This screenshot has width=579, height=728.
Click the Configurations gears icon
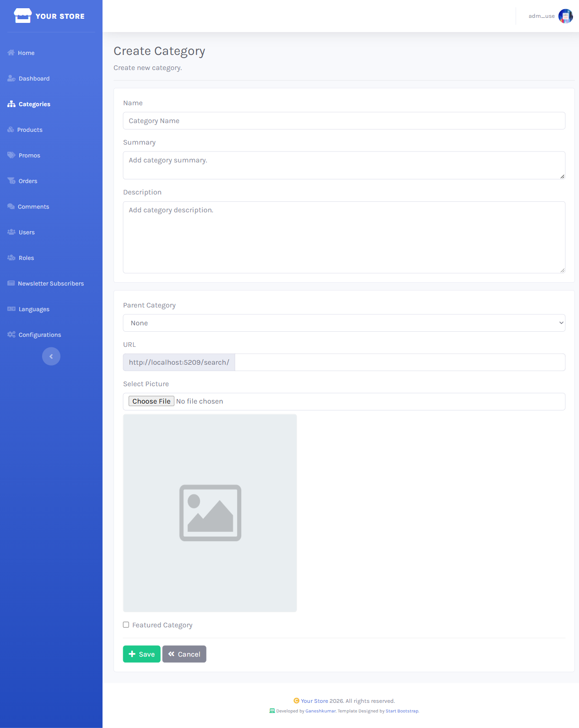[11, 334]
